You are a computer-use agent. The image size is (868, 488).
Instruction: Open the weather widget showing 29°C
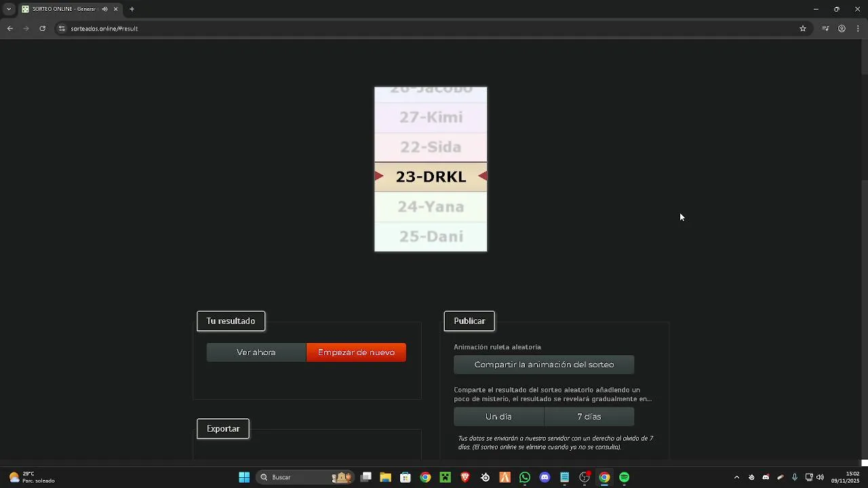tap(31, 477)
